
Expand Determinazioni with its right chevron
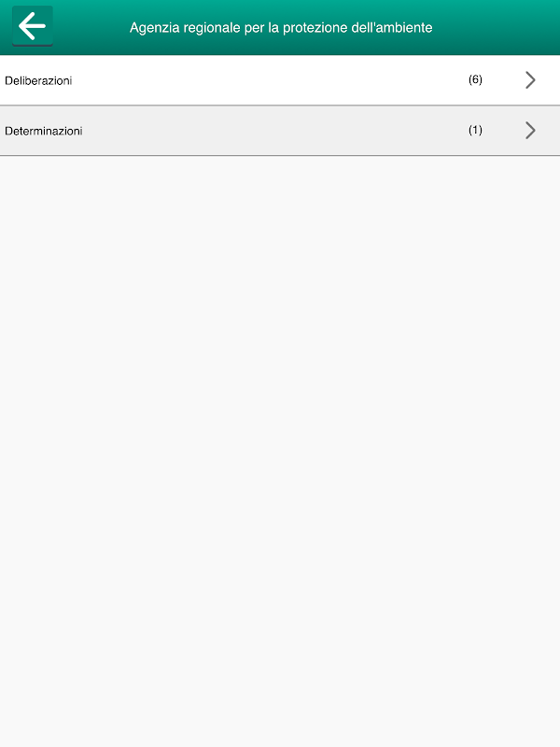[x=530, y=130]
